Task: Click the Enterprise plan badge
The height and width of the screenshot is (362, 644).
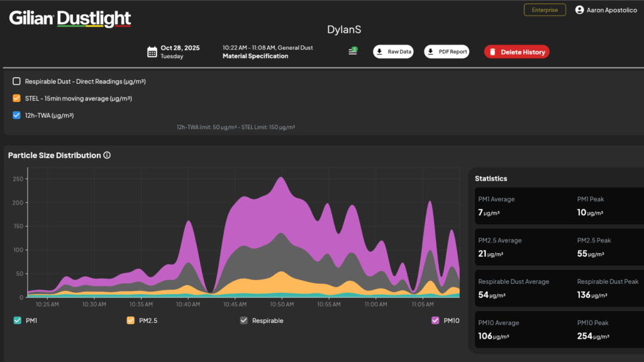Action: 545,10
